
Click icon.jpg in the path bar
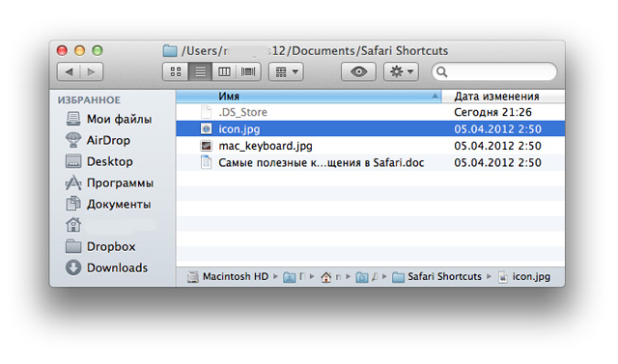click(524, 276)
